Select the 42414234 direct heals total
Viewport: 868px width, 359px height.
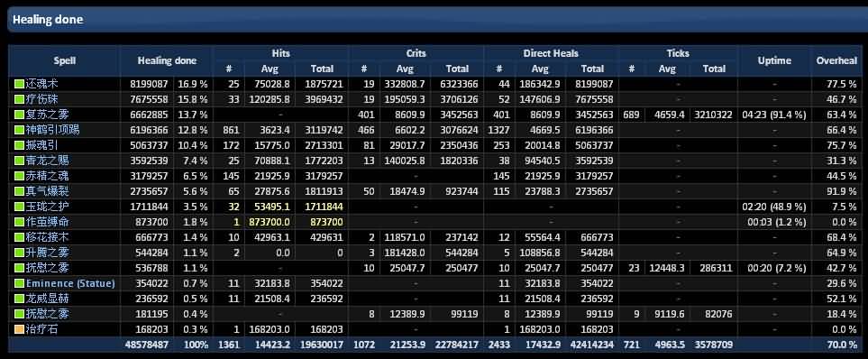(x=592, y=345)
